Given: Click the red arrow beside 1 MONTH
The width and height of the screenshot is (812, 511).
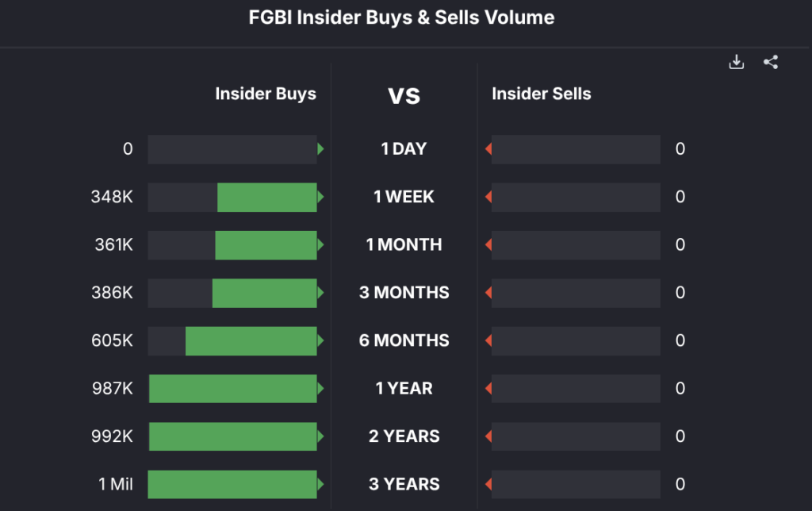Looking at the screenshot, I should (488, 244).
